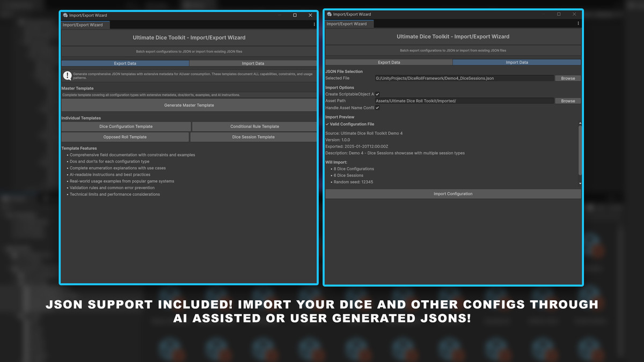Click the scroll-up arrow on the Import Preview panel
The width and height of the screenshot is (644, 362).
point(579,123)
